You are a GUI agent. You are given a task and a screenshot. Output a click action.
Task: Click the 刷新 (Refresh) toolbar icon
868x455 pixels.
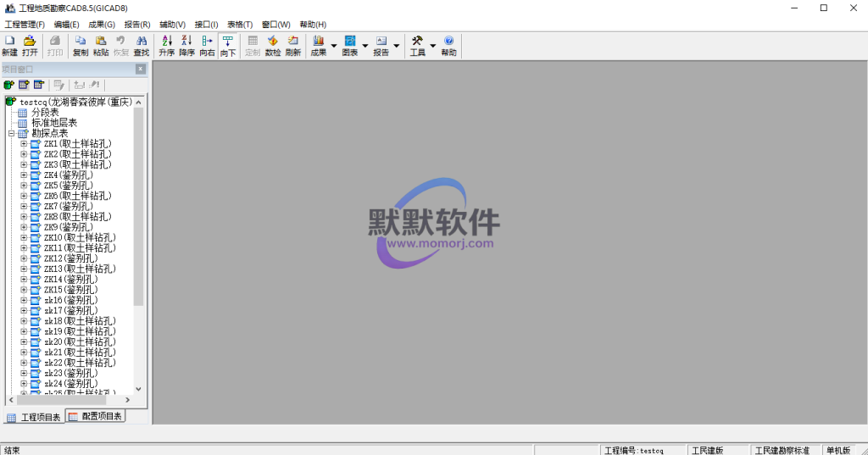pyautogui.click(x=292, y=46)
